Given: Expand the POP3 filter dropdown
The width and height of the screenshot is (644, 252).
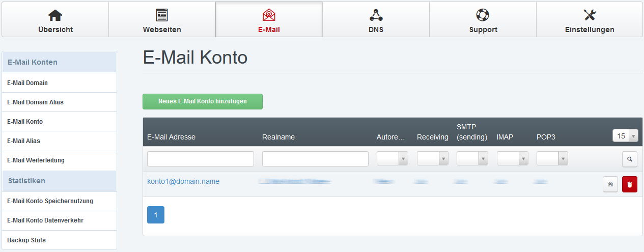Looking at the screenshot, I should point(552,159).
